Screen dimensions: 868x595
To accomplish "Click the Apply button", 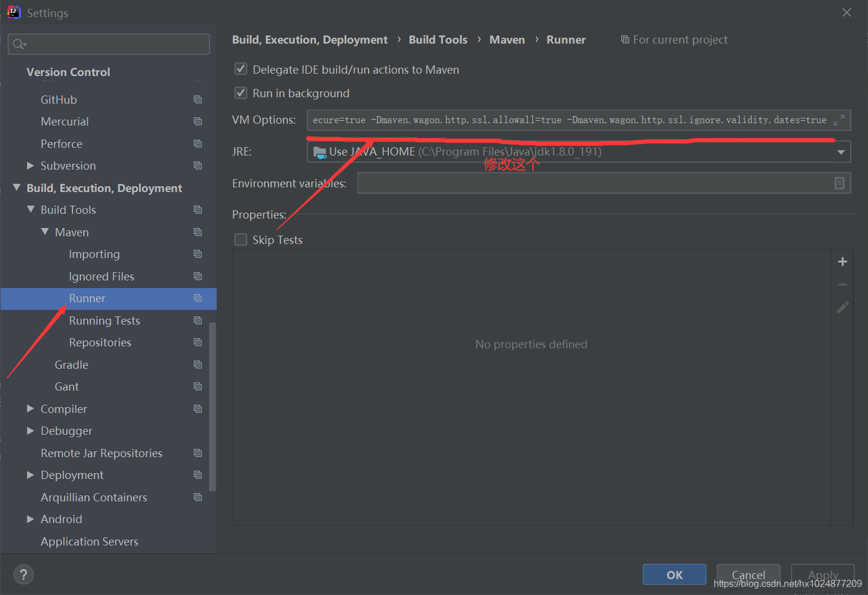I will click(823, 574).
